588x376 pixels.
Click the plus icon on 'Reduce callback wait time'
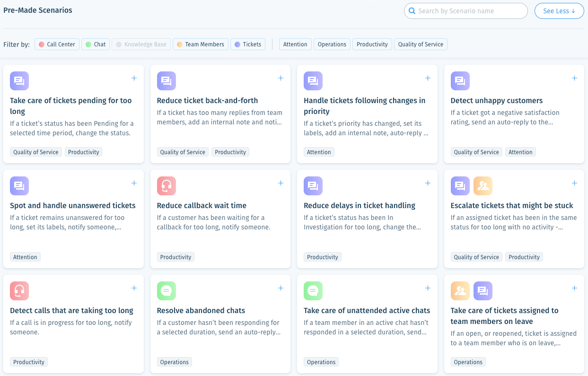point(281,183)
